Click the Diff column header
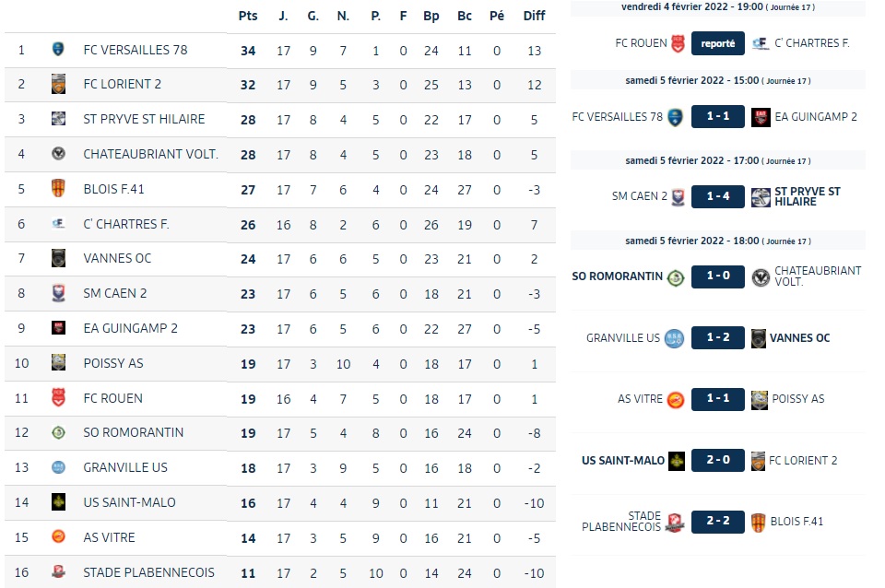 click(x=534, y=16)
